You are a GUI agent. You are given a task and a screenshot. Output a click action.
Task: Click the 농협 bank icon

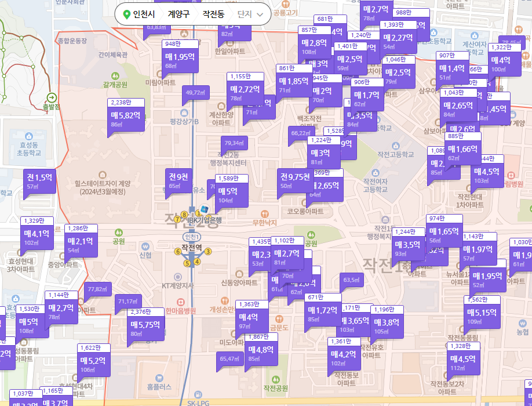523,324
